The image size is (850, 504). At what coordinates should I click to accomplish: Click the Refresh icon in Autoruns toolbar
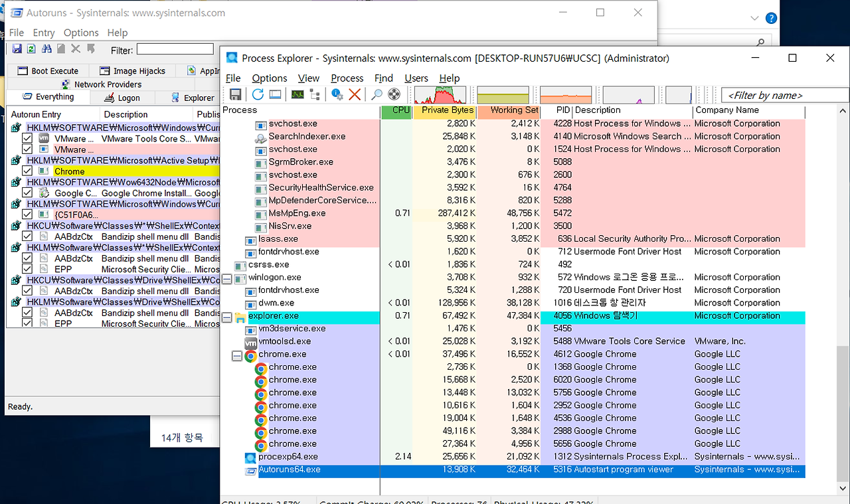click(x=32, y=49)
